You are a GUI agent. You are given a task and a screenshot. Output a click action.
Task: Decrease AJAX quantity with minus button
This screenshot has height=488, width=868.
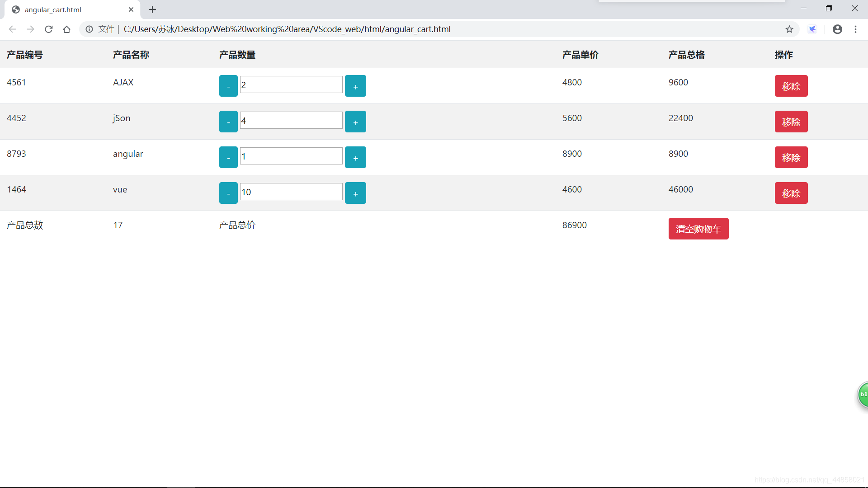pyautogui.click(x=228, y=86)
